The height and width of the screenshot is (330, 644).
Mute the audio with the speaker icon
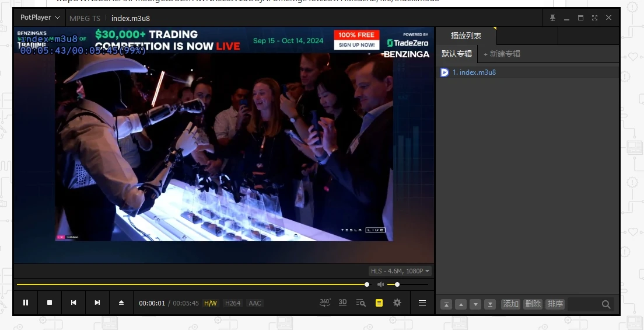pyautogui.click(x=380, y=284)
